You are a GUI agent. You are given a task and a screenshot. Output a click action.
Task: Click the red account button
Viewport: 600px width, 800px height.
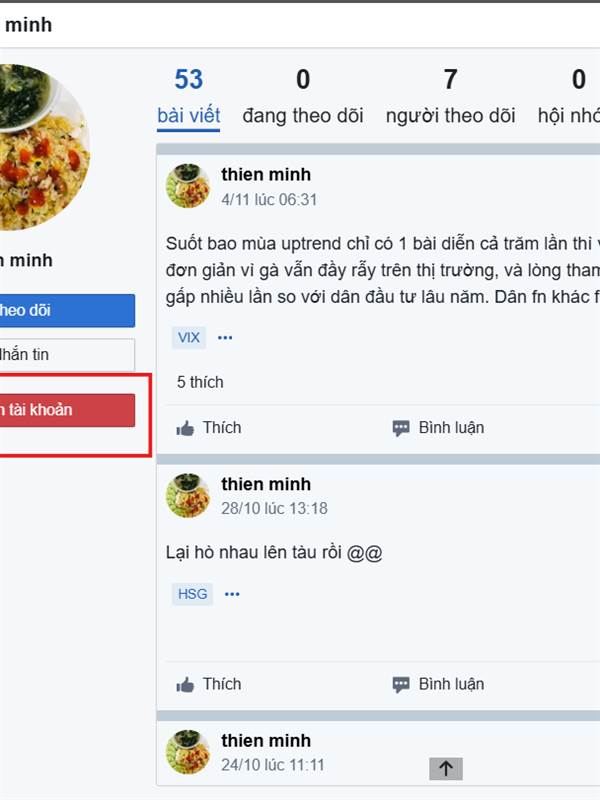click(66, 410)
